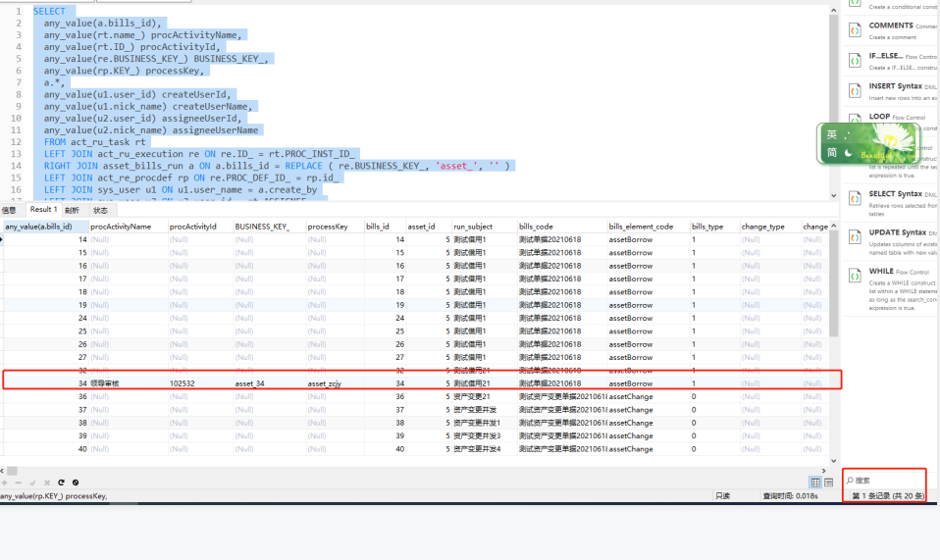Click the IF...ELSE snippet icon
Image resolution: width=940 pixels, height=560 pixels.
point(855,61)
